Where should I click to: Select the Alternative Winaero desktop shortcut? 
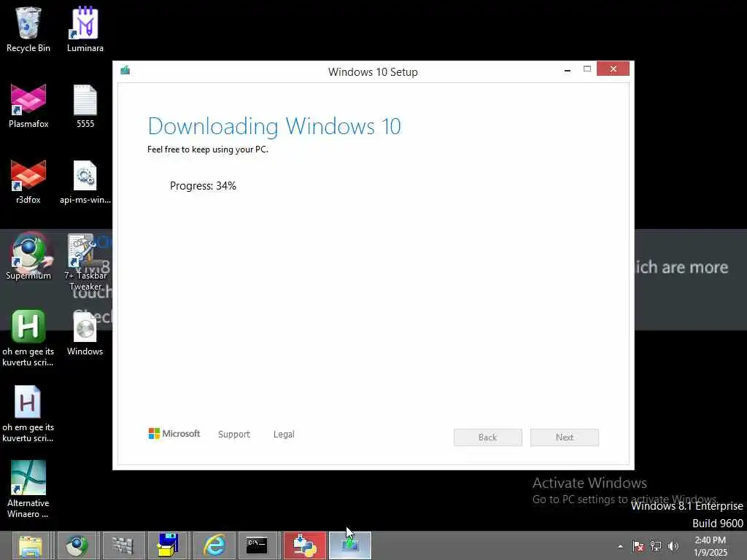(x=28, y=489)
